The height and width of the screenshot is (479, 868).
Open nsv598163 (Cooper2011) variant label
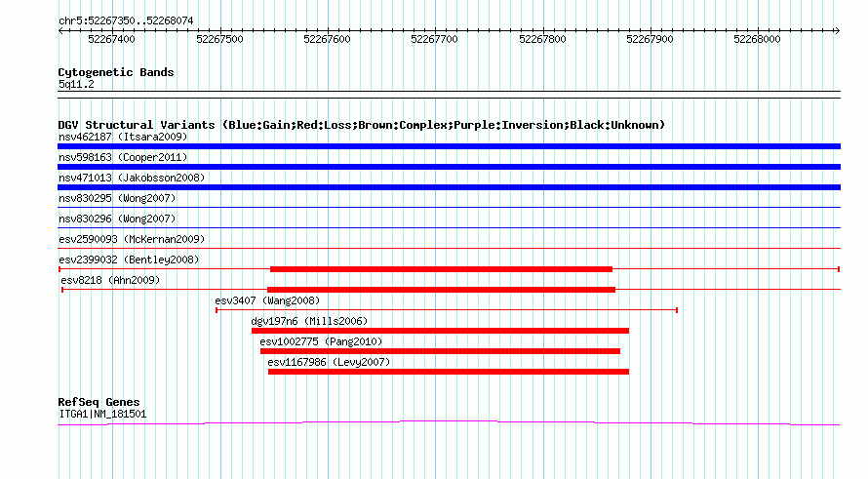123,157
